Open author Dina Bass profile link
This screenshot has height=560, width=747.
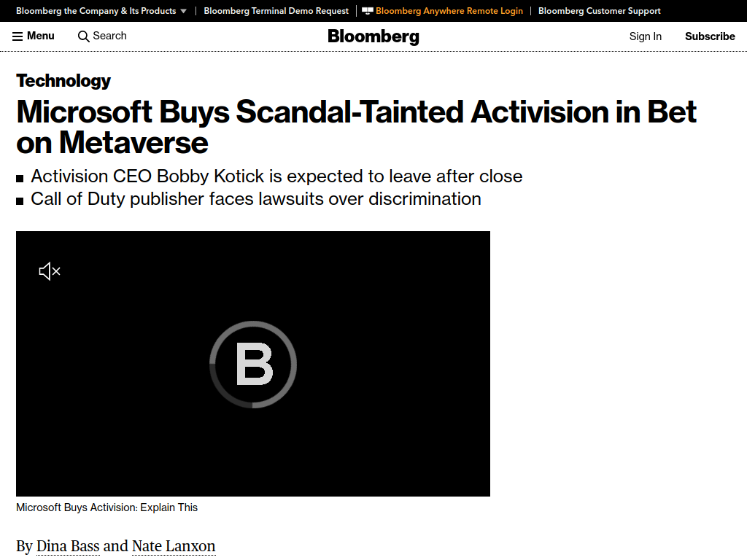tap(68, 545)
